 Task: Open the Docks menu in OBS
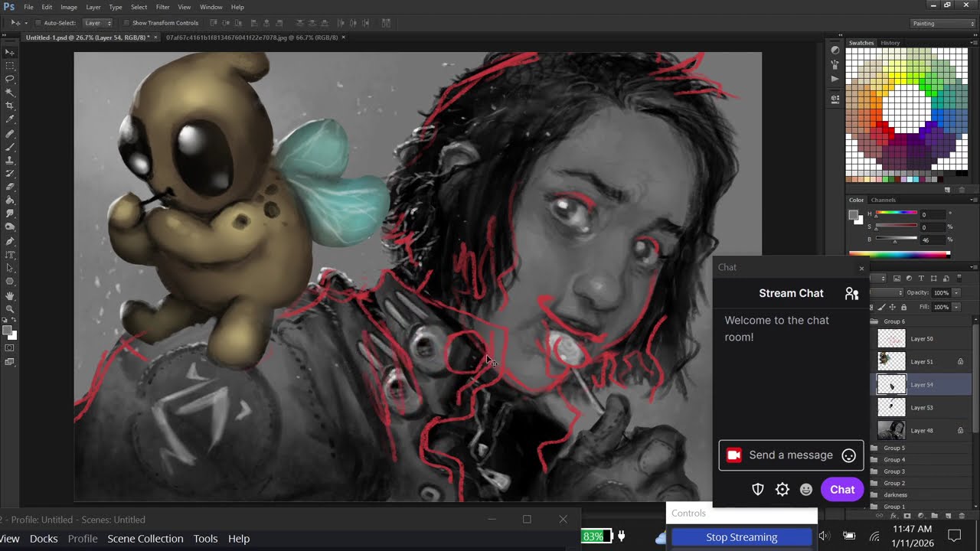44,539
